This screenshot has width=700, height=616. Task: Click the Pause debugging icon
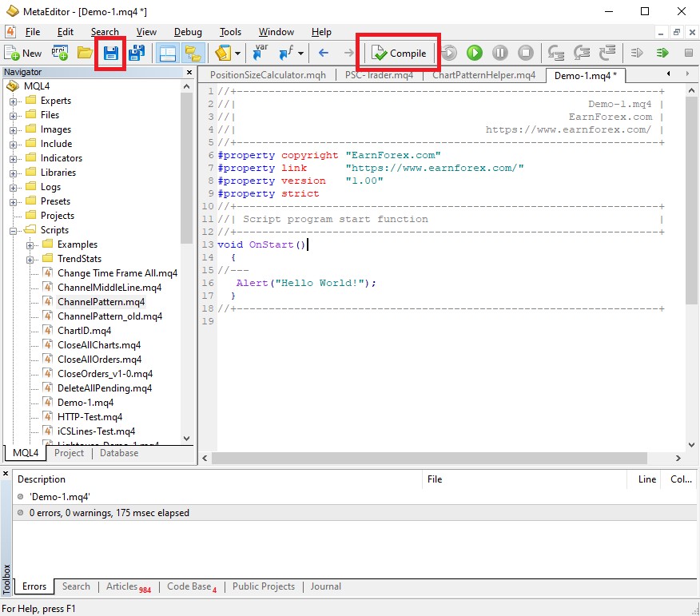(x=500, y=54)
